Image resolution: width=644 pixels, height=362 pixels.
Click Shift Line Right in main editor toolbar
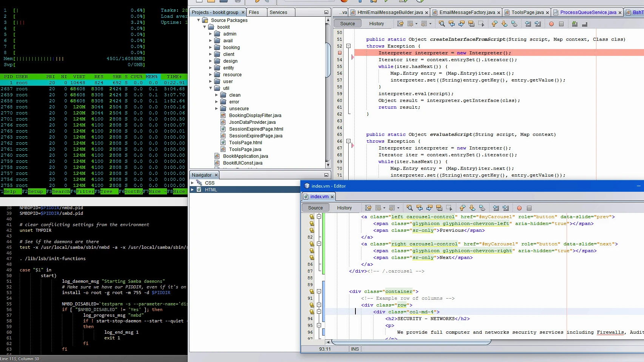tap(538, 24)
